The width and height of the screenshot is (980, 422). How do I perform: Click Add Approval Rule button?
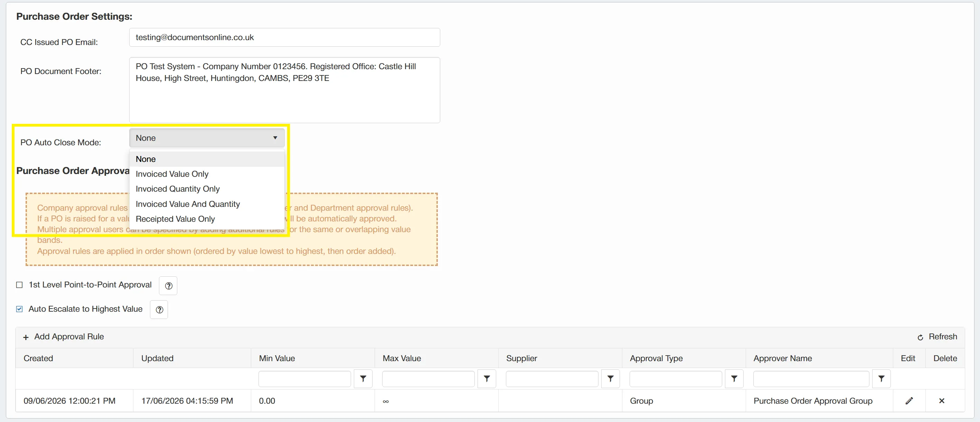[x=64, y=337]
